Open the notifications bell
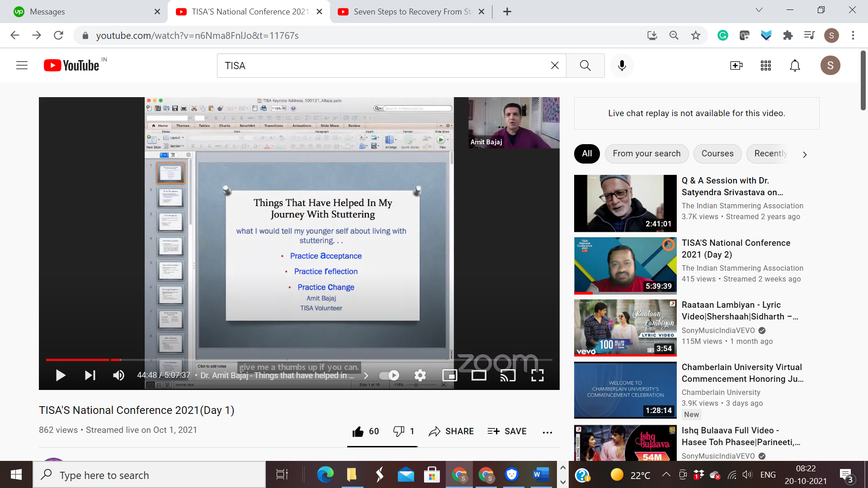Screen dimensions: 868x488 pos(795,66)
